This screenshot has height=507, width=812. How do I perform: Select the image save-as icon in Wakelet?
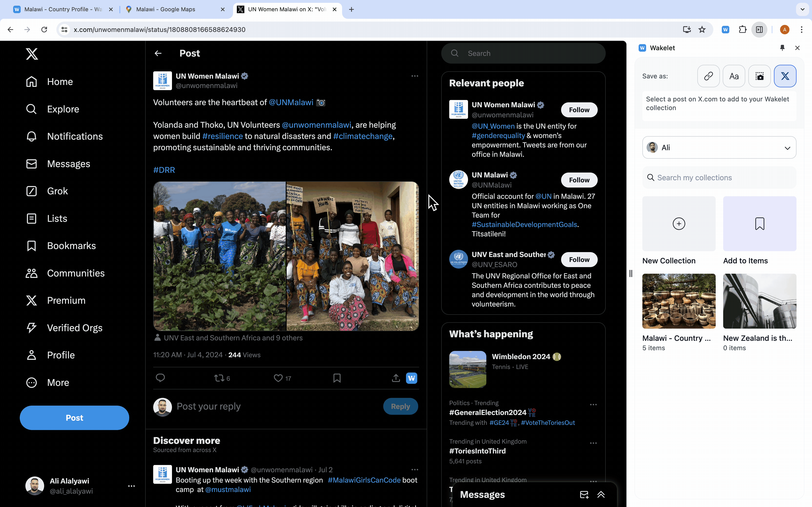[759, 76]
